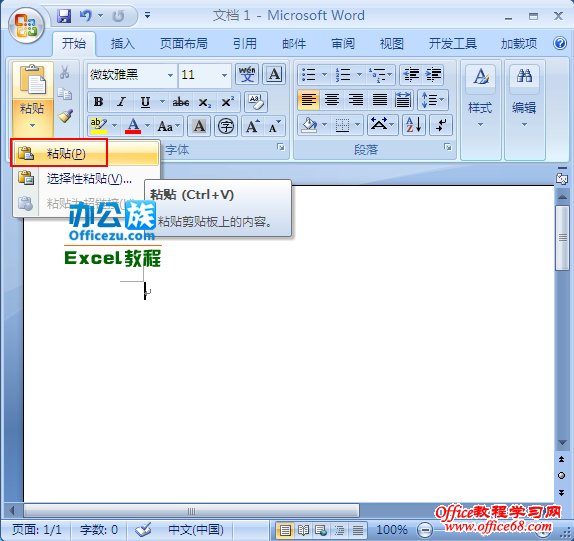
Task: Copy selection using the Copy icon
Action: (65, 94)
